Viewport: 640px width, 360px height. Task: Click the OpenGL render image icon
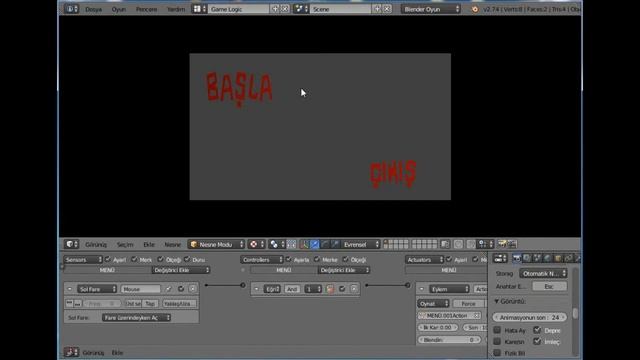click(x=502, y=244)
